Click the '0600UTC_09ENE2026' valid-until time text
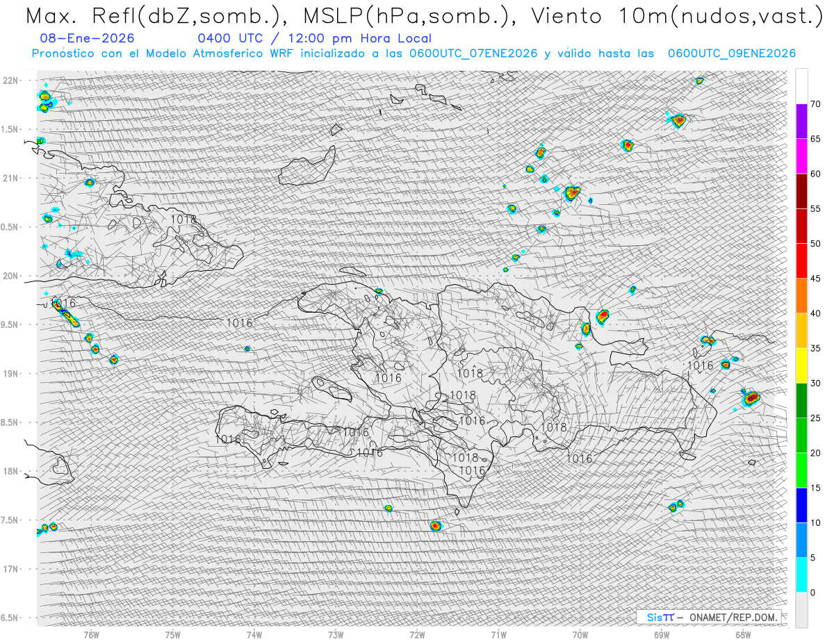 731,53
